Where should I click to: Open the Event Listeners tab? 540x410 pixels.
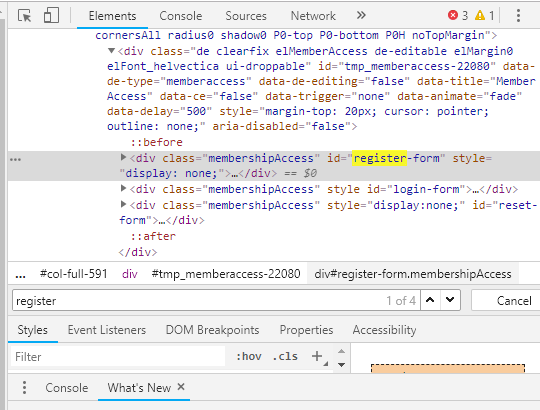(x=107, y=330)
